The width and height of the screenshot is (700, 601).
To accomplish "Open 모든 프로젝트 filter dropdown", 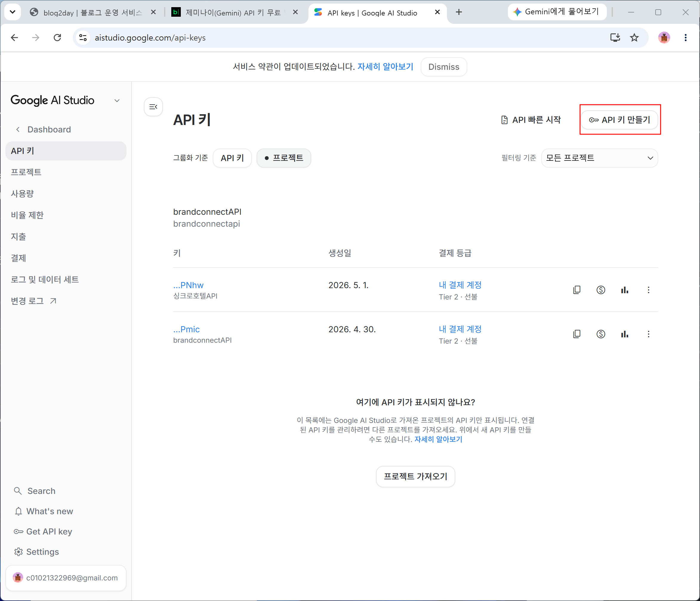I will (599, 158).
